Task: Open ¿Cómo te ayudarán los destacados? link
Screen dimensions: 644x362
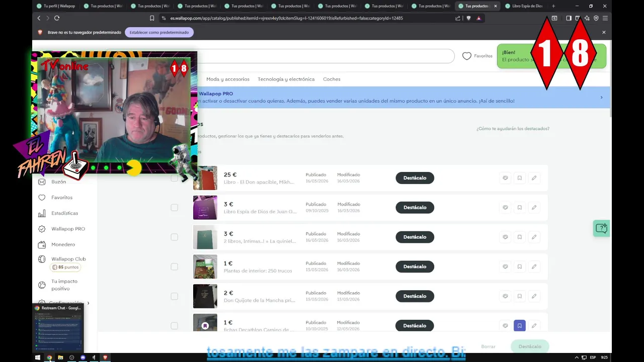Action: pyautogui.click(x=513, y=129)
